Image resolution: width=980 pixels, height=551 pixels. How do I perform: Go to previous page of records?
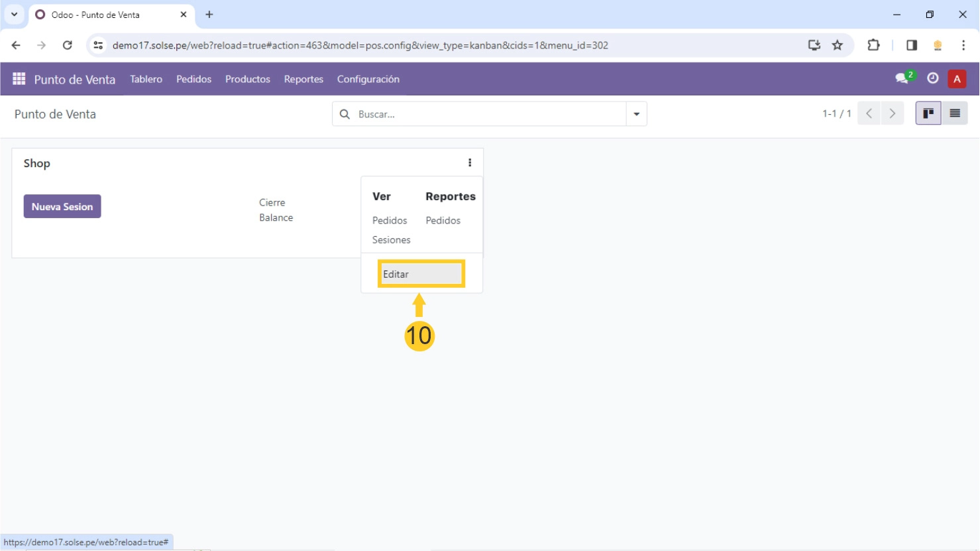[x=869, y=113]
